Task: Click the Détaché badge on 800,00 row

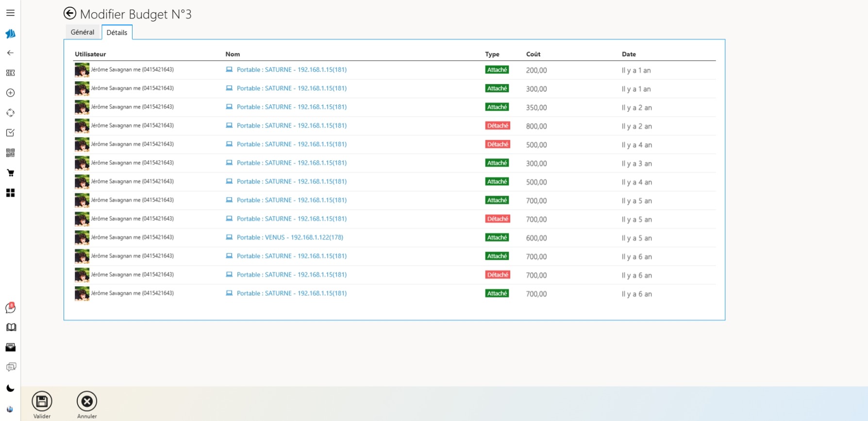Action: [x=498, y=126]
